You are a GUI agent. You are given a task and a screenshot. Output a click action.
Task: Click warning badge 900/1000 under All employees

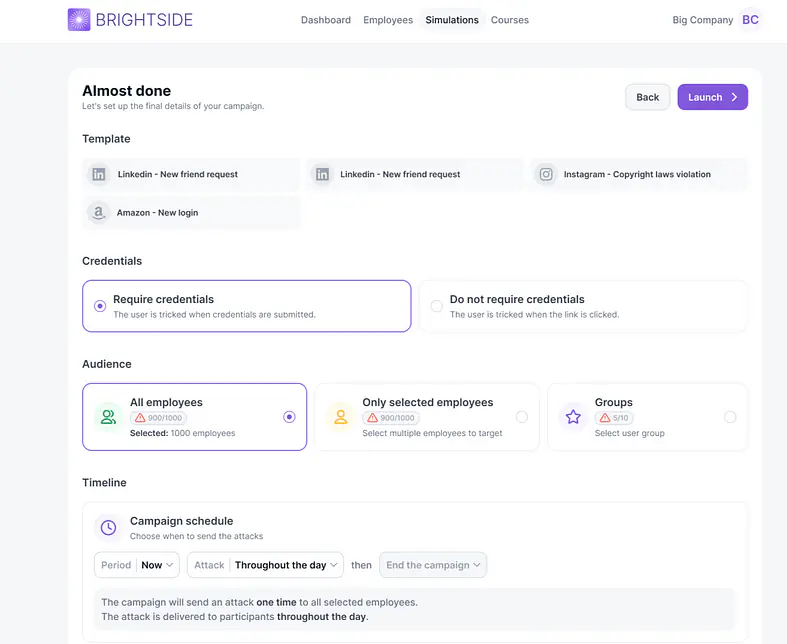(x=159, y=418)
